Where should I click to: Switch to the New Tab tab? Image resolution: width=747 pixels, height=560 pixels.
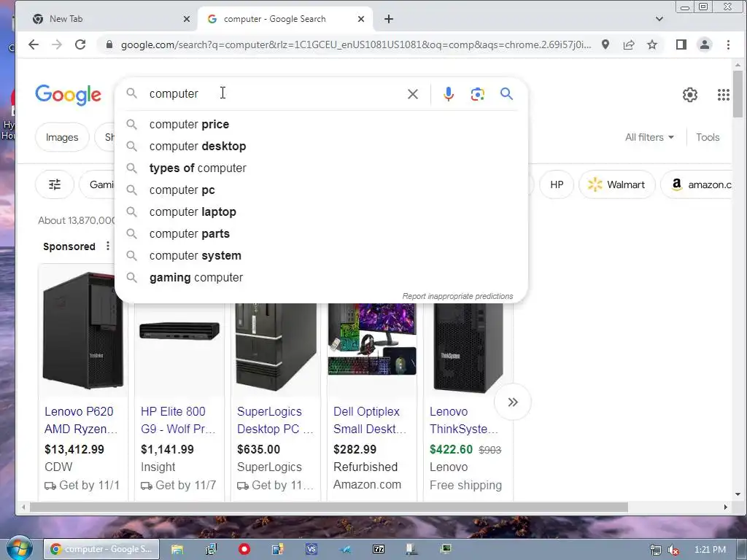click(x=109, y=19)
